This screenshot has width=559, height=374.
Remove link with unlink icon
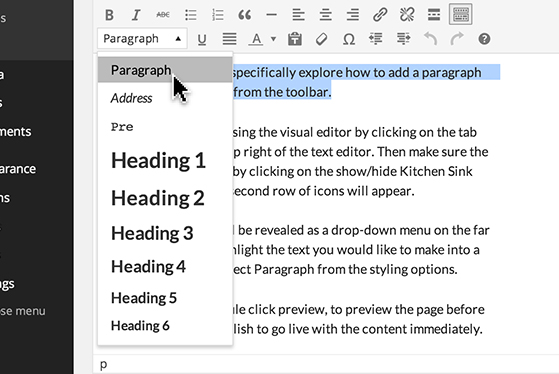coord(407,15)
